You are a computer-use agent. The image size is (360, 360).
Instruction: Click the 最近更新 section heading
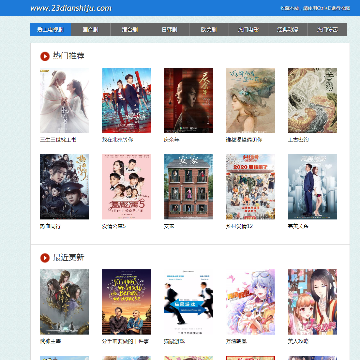click(68, 257)
